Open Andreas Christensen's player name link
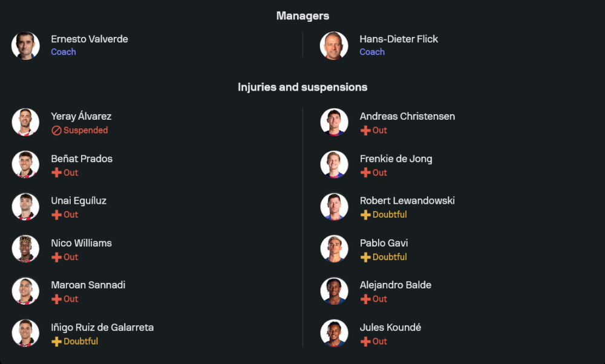The height and width of the screenshot is (364, 605). [x=407, y=116]
